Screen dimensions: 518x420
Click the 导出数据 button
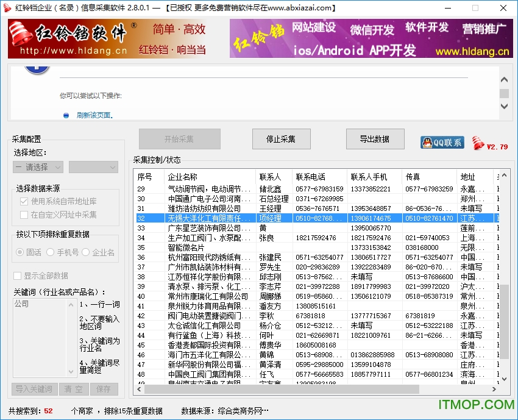[375, 139]
